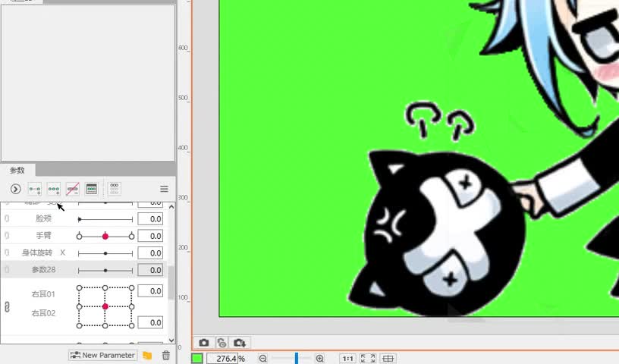Zoom in with the plus magnifier
The width and height of the screenshot is (619, 364).
pyautogui.click(x=320, y=359)
